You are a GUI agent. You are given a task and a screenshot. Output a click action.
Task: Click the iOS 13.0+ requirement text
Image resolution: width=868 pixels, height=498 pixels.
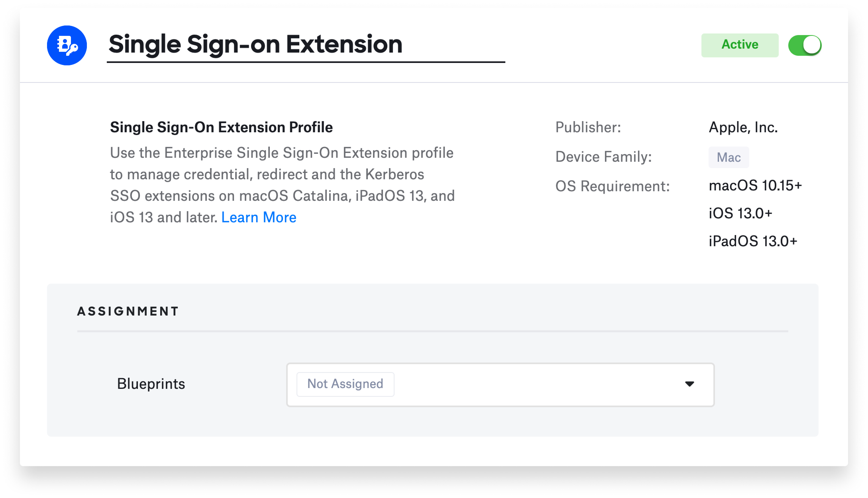740,213
